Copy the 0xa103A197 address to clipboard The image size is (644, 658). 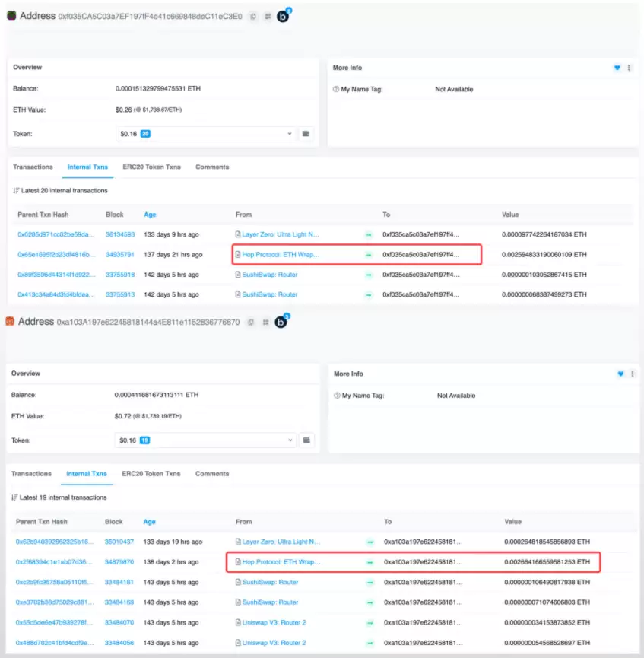click(x=251, y=322)
